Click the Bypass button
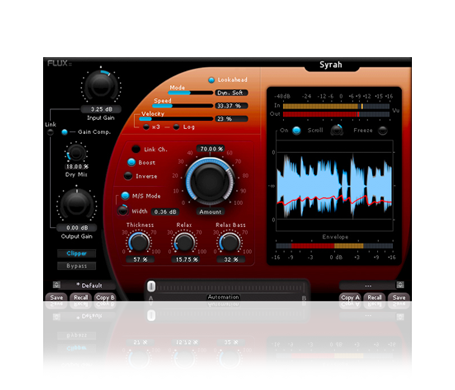 tap(76, 266)
